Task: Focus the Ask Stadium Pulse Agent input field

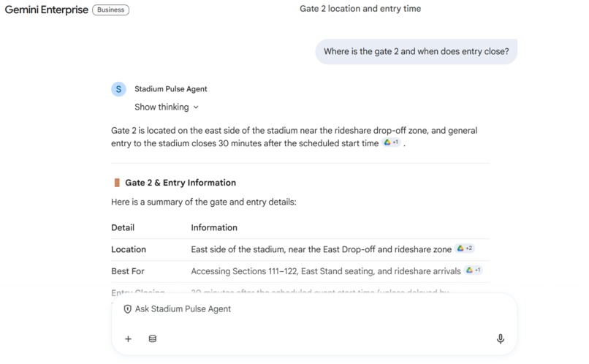Action: (x=314, y=309)
